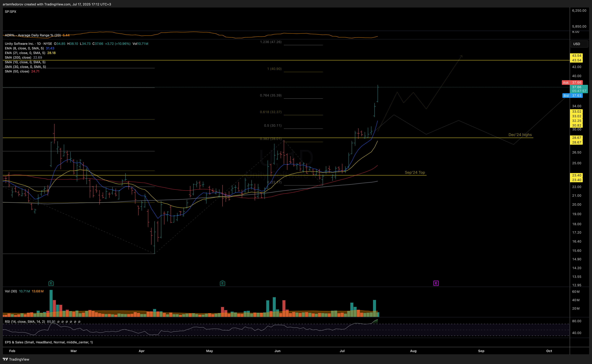Viewport: 592px width, 364px height.
Task: Click the orange 13.68M volume average value
Action: (38, 291)
